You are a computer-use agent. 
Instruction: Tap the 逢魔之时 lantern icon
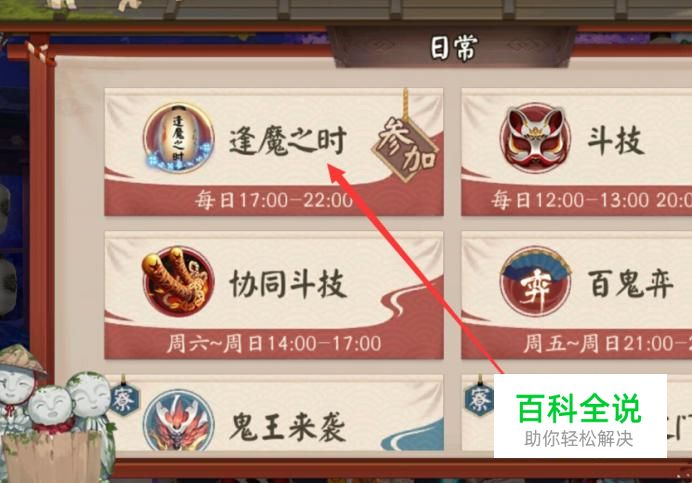coord(179,137)
